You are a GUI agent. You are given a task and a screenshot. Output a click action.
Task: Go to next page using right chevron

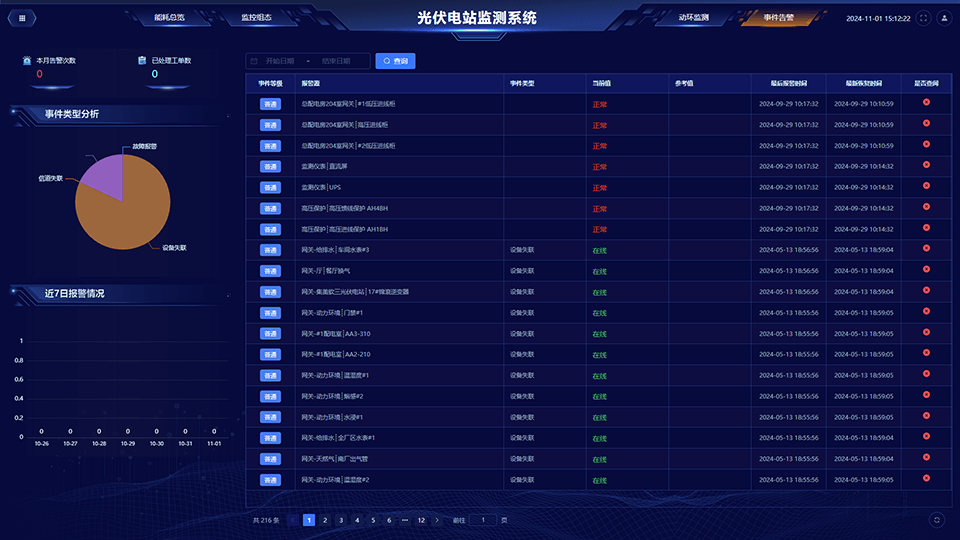coord(437,520)
